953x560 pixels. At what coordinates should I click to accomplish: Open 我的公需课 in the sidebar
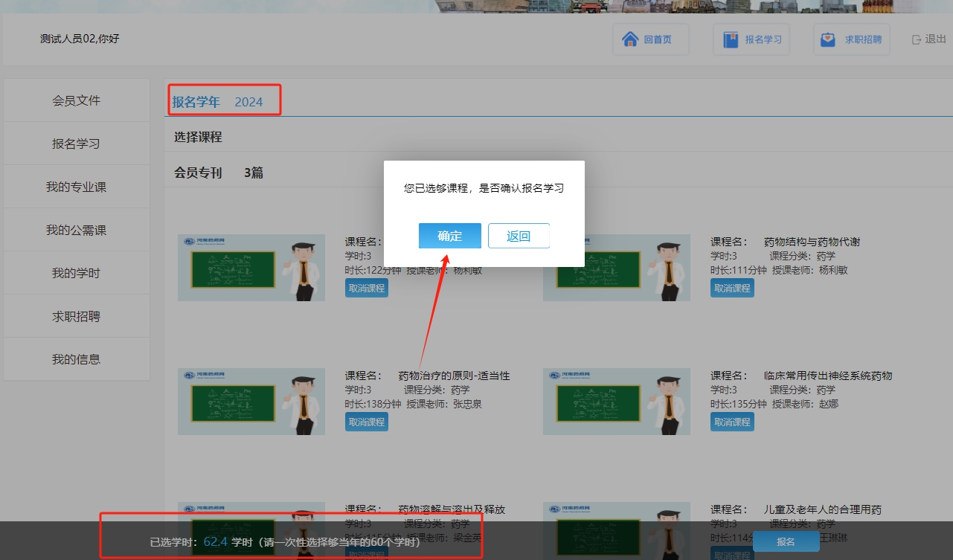pos(76,230)
